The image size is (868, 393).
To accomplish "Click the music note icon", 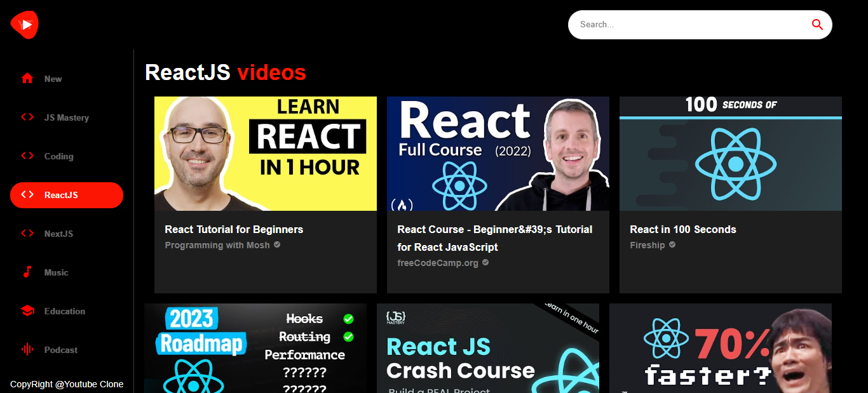I will [27, 272].
